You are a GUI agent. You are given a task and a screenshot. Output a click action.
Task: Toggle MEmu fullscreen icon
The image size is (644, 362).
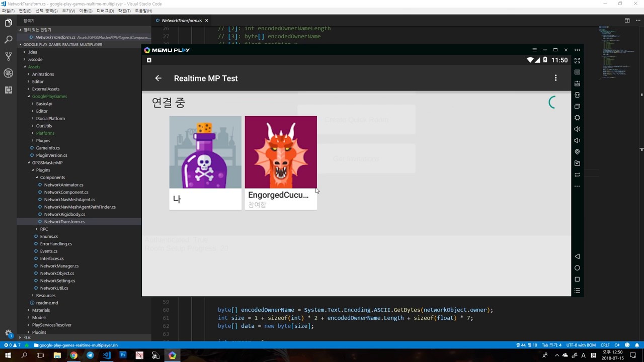point(577,60)
